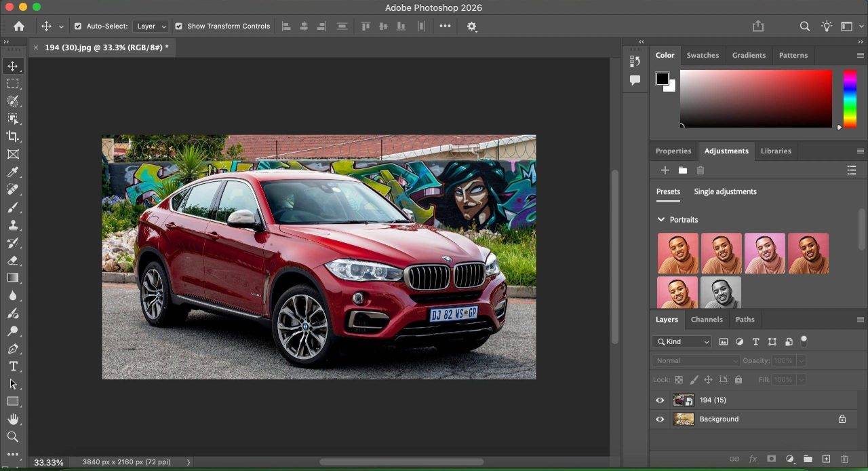The height and width of the screenshot is (471, 868).
Task: Switch to the Paths tab
Action: pyautogui.click(x=745, y=320)
